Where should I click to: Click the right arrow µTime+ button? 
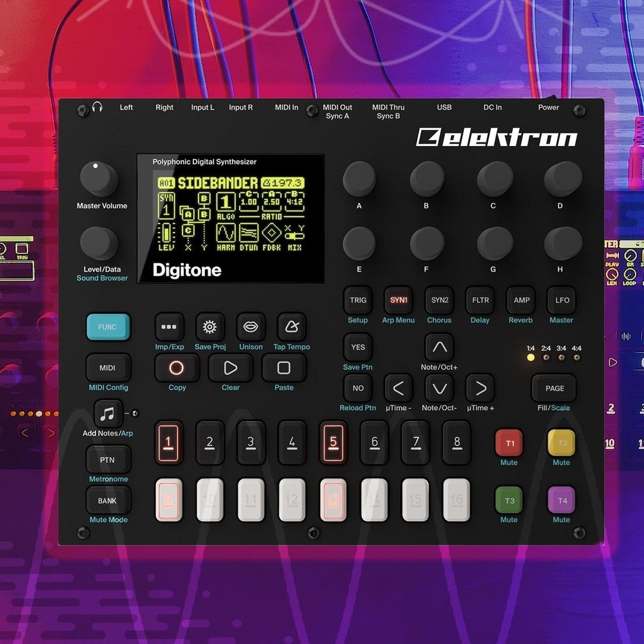(480, 388)
